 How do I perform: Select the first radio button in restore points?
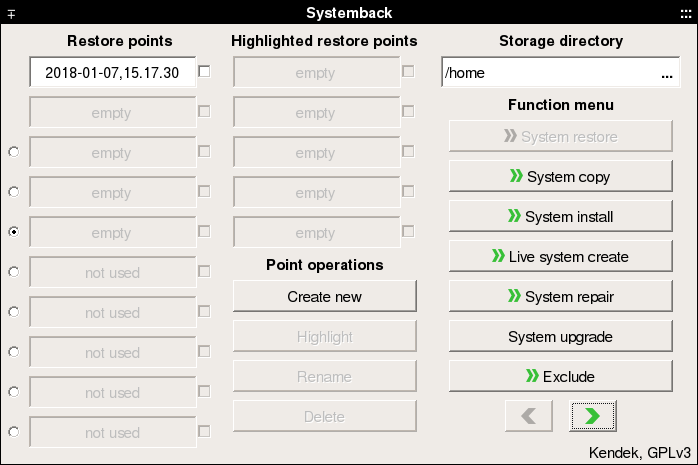pyautogui.click(x=14, y=152)
